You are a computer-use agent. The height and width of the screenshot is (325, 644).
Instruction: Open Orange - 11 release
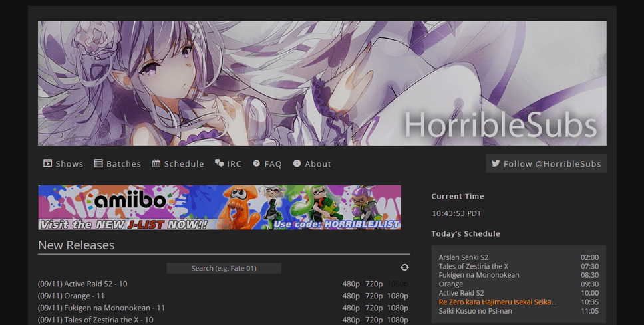coord(71,296)
